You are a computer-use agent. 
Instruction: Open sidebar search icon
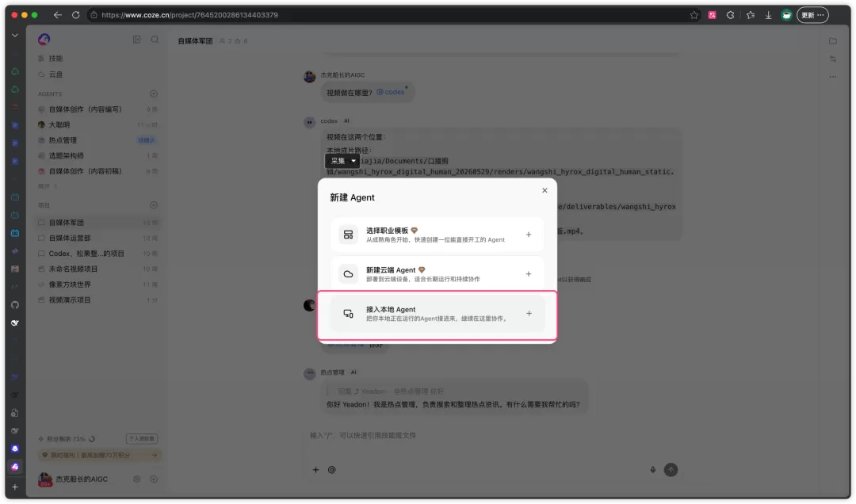(155, 40)
